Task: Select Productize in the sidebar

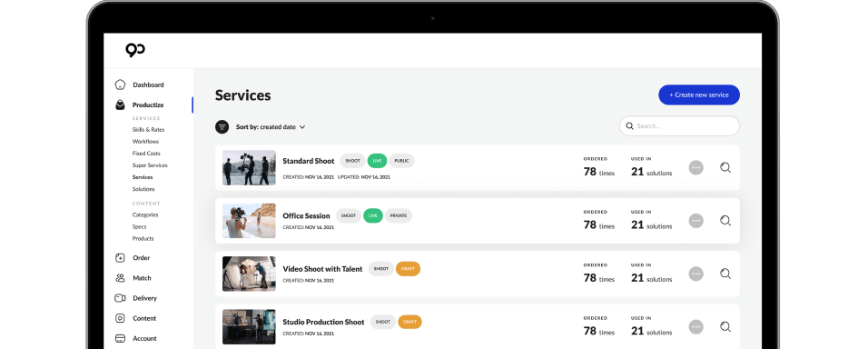Action: pos(148,105)
